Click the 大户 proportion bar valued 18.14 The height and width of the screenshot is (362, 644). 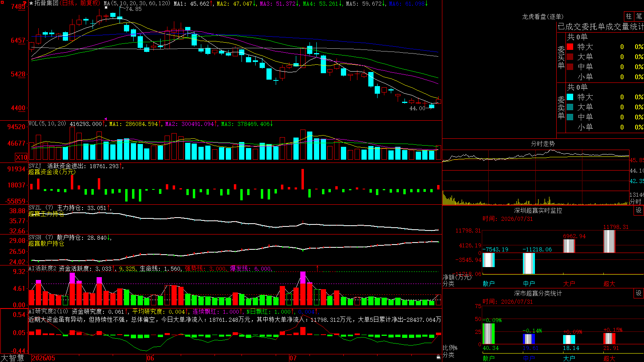(x=569, y=339)
